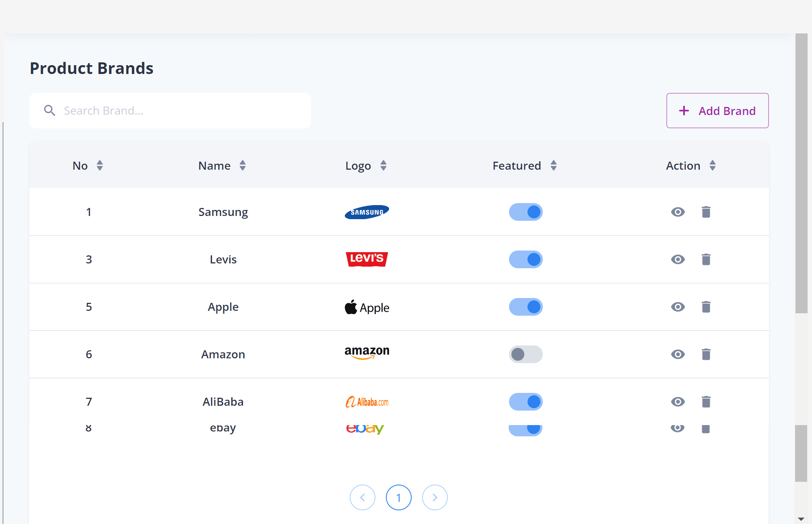Click the Alibaba.com logo image

[367, 402]
